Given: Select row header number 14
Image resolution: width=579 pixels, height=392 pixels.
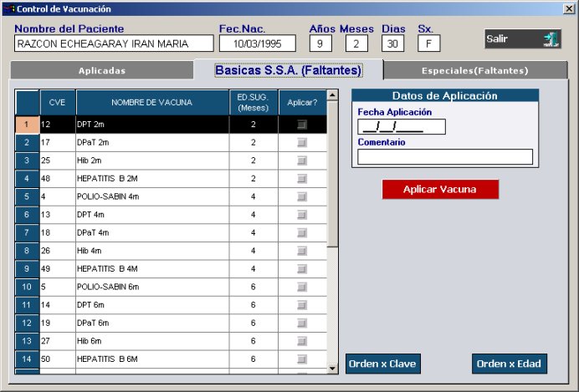Looking at the screenshot, I should click(27, 359).
